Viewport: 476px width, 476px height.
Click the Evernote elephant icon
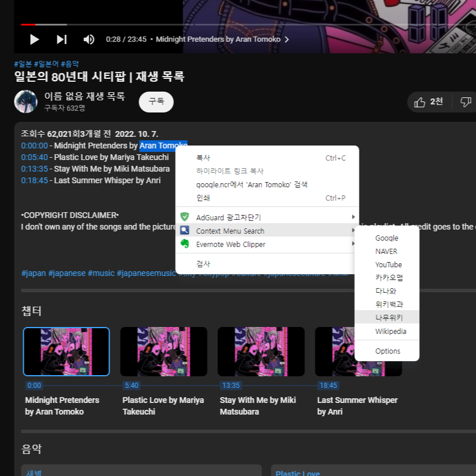pyautogui.click(x=184, y=244)
